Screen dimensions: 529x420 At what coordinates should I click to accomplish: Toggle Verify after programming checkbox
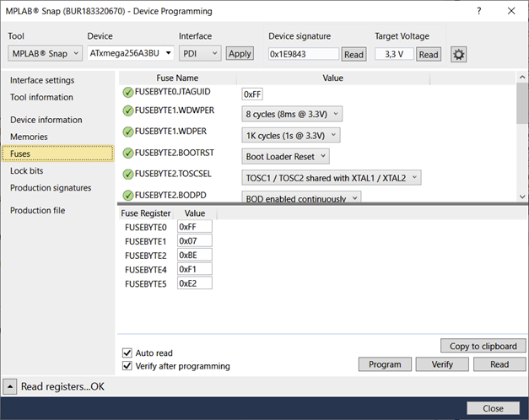pyautogui.click(x=127, y=366)
